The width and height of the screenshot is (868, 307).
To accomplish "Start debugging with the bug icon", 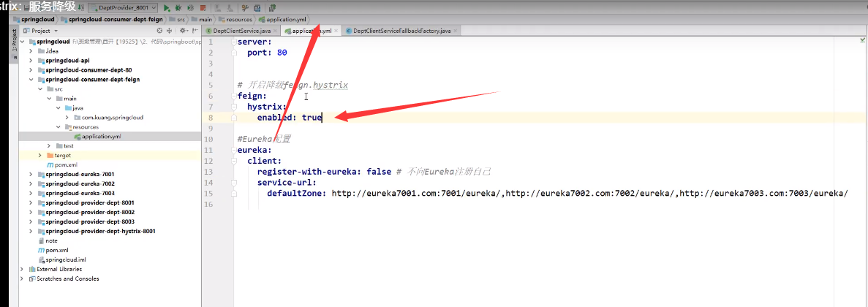I will 178,8.
